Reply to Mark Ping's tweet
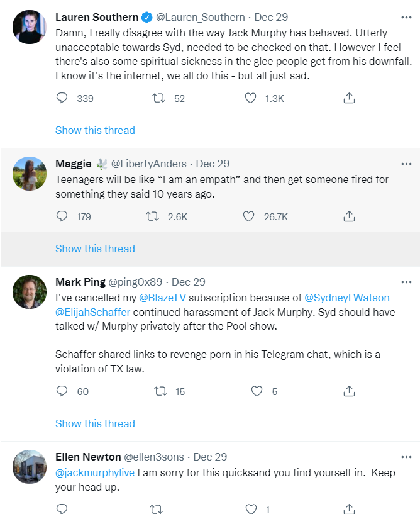This screenshot has height=514, width=420. click(x=62, y=391)
